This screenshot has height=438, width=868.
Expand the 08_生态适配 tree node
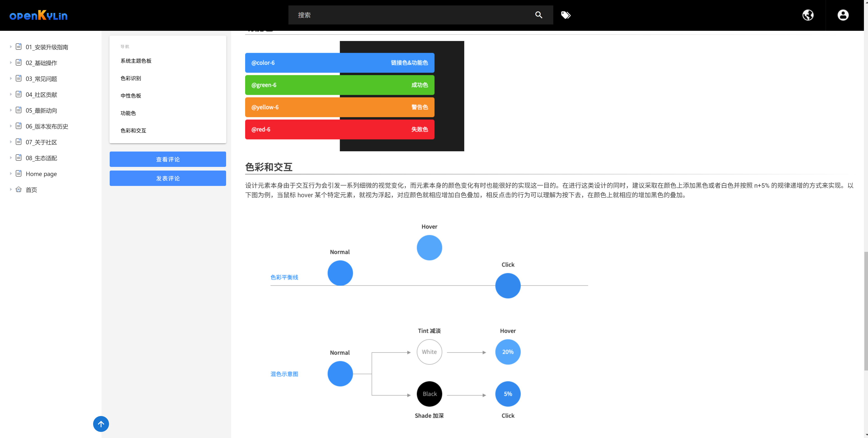pos(11,158)
